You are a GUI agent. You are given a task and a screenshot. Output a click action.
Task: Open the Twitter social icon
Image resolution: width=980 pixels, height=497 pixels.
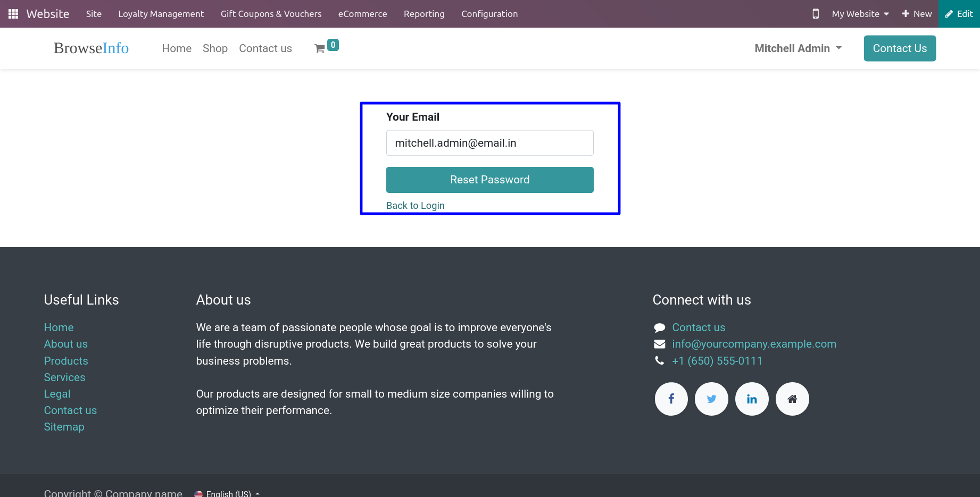pos(712,399)
